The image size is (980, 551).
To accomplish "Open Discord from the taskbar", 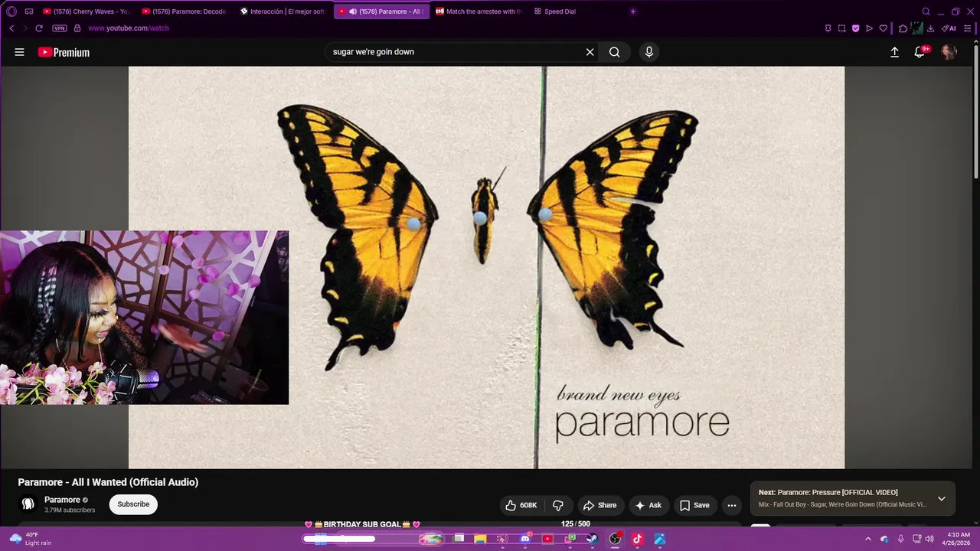I will tap(525, 539).
